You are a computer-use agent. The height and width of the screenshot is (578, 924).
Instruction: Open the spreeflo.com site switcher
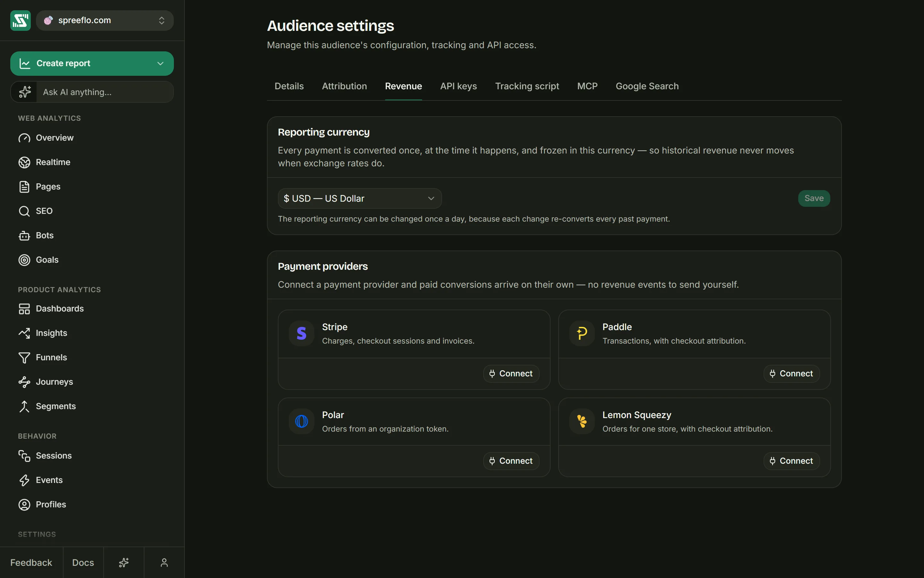(105, 20)
